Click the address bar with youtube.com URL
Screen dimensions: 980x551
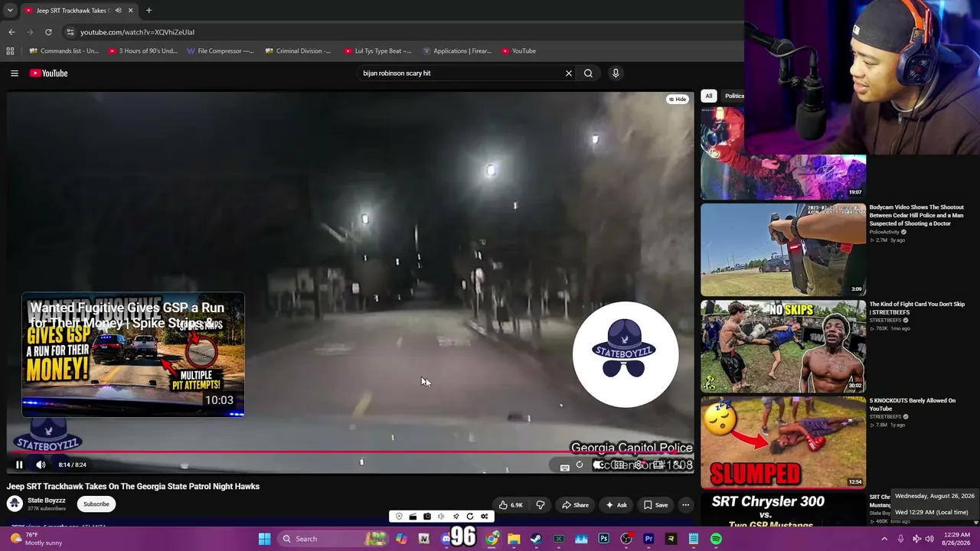[x=406, y=32]
